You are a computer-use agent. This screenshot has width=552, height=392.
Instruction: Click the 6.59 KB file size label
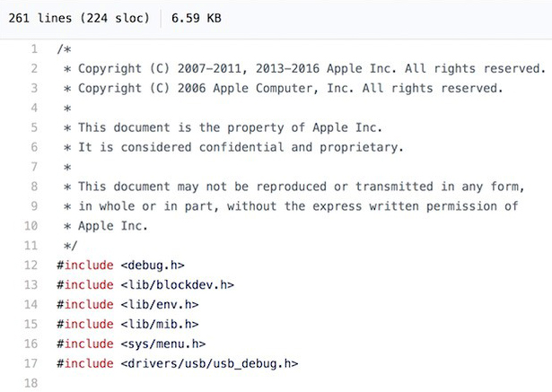(x=197, y=18)
